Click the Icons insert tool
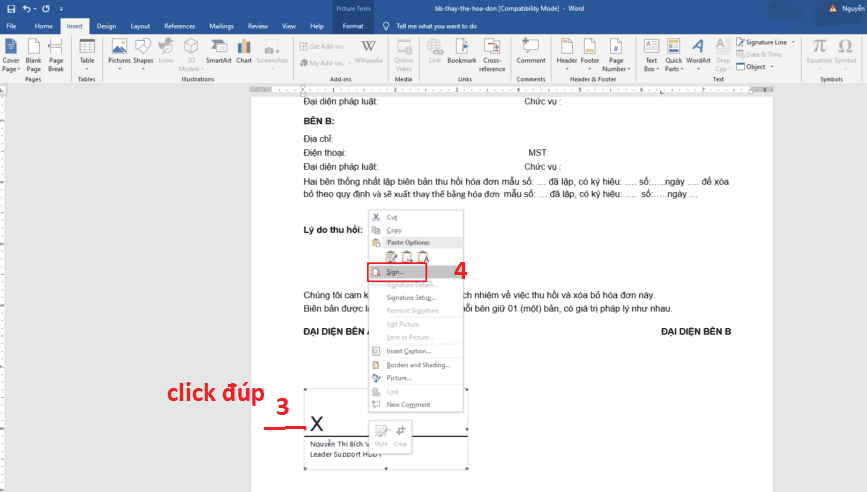 [x=166, y=51]
